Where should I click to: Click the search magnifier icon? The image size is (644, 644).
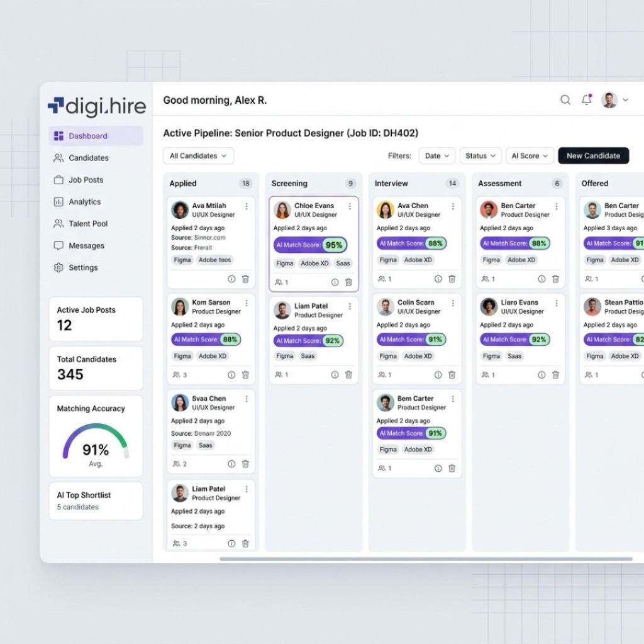click(x=565, y=100)
